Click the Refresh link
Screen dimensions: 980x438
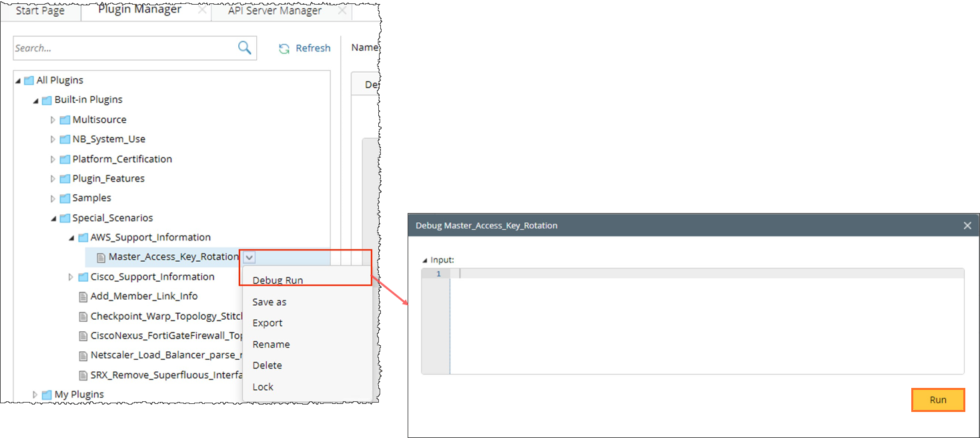(313, 48)
